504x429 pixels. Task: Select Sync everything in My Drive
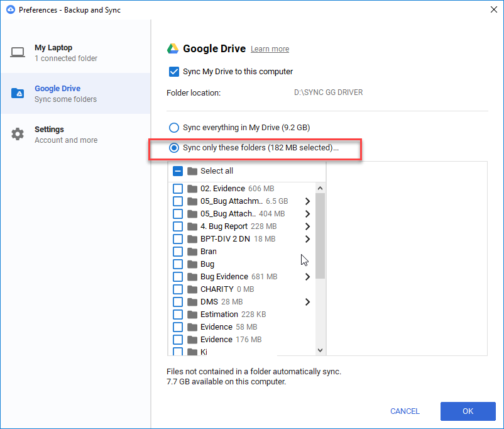click(174, 128)
